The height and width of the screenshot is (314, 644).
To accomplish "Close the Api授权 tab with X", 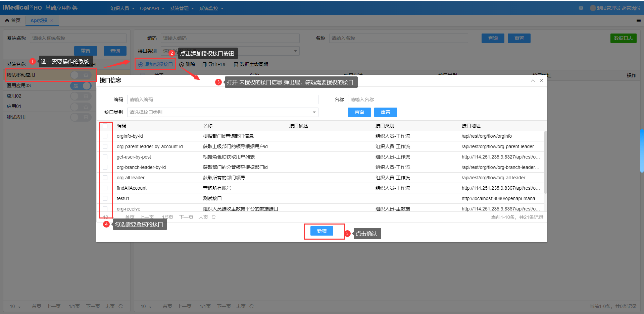I will point(52,20).
